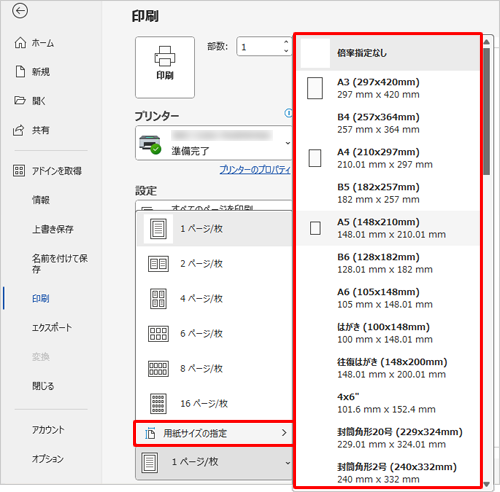Choose 封筒角形2号 (240x332mm) size
This screenshot has height=492, width=500.
click(388, 471)
